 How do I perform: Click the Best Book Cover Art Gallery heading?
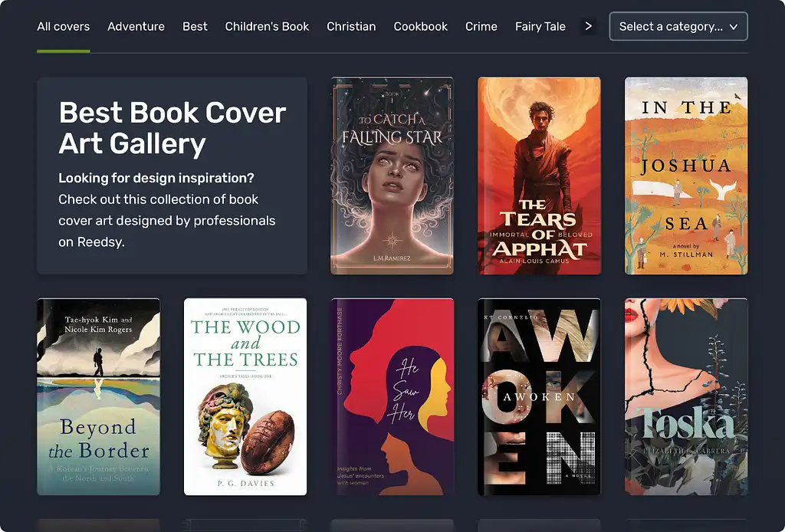click(x=172, y=128)
